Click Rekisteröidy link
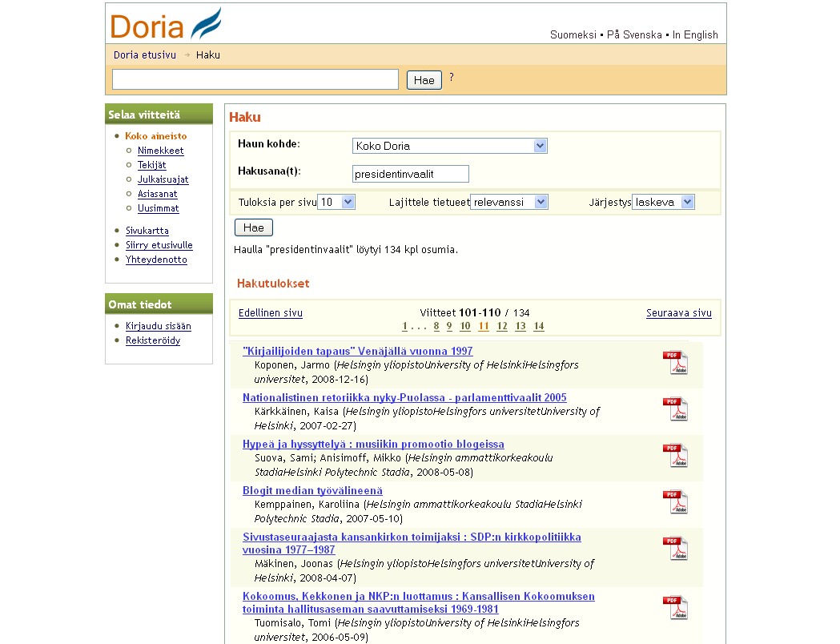 tap(153, 340)
